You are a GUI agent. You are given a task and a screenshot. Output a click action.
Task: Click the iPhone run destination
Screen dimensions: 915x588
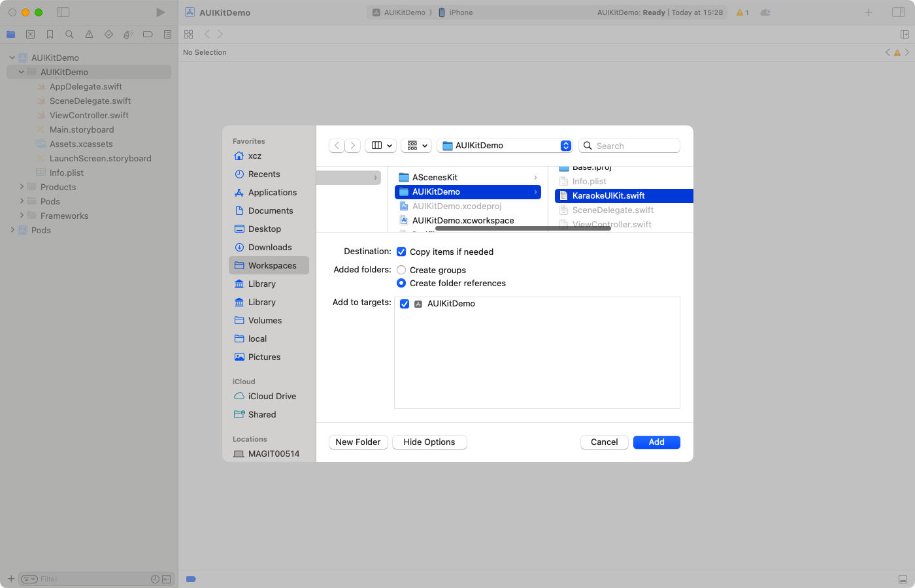pyautogui.click(x=456, y=12)
